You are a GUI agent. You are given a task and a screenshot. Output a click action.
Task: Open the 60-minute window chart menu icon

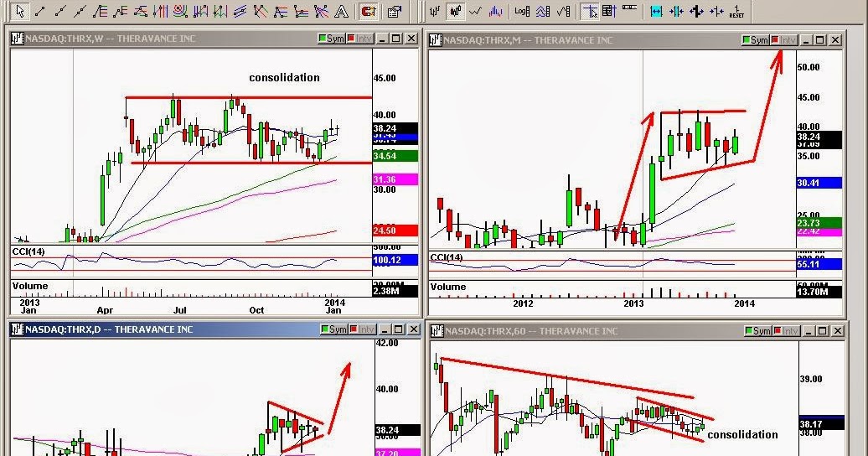[437, 331]
